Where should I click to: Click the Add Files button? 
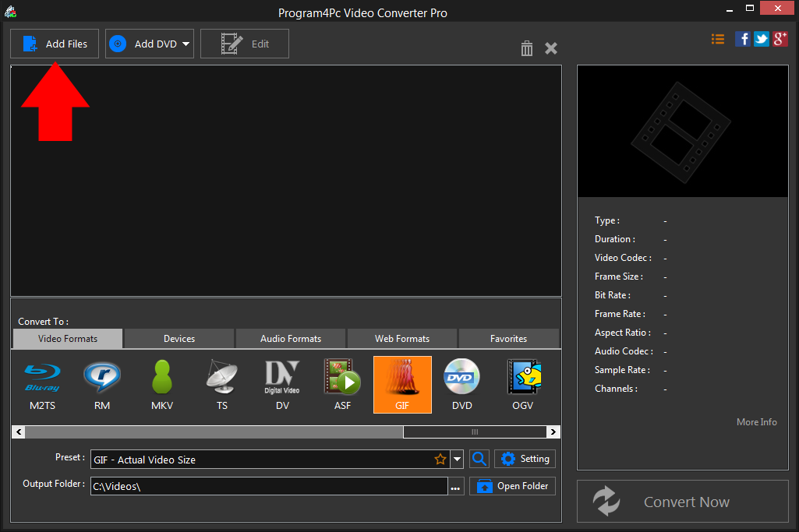(x=54, y=44)
